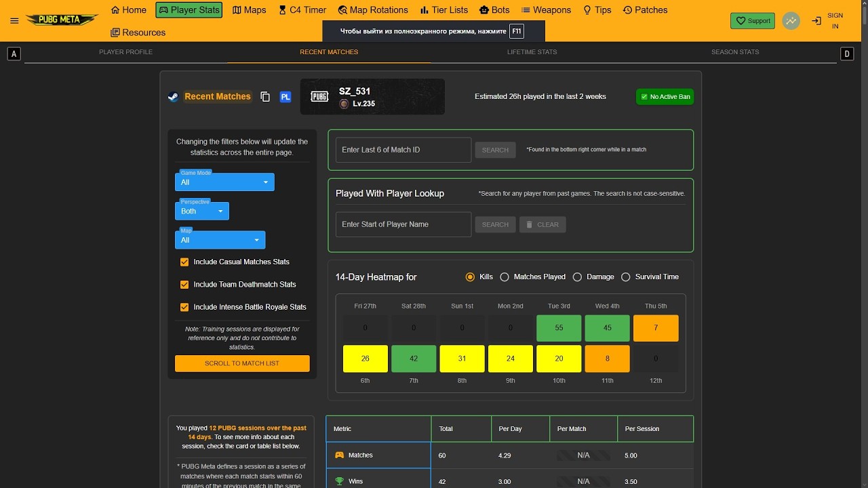Click the copy icon next to Recent Matches
The width and height of the screenshot is (868, 488).
tap(265, 97)
